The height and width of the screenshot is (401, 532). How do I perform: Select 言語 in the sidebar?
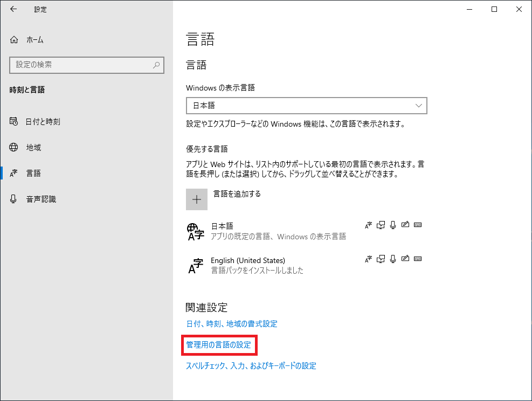pos(33,174)
